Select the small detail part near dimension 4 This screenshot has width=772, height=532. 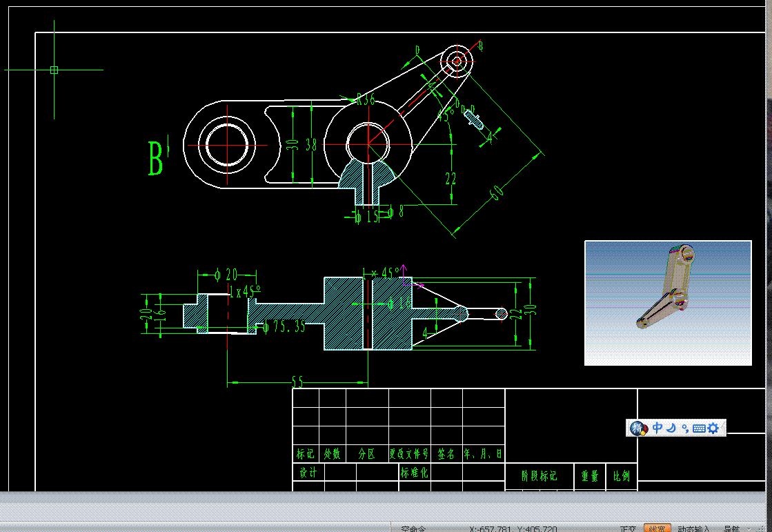click(x=474, y=119)
